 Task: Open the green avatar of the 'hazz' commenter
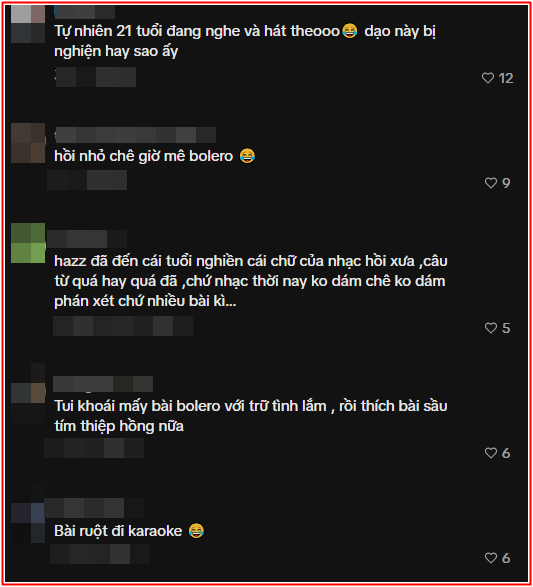pos(28,243)
